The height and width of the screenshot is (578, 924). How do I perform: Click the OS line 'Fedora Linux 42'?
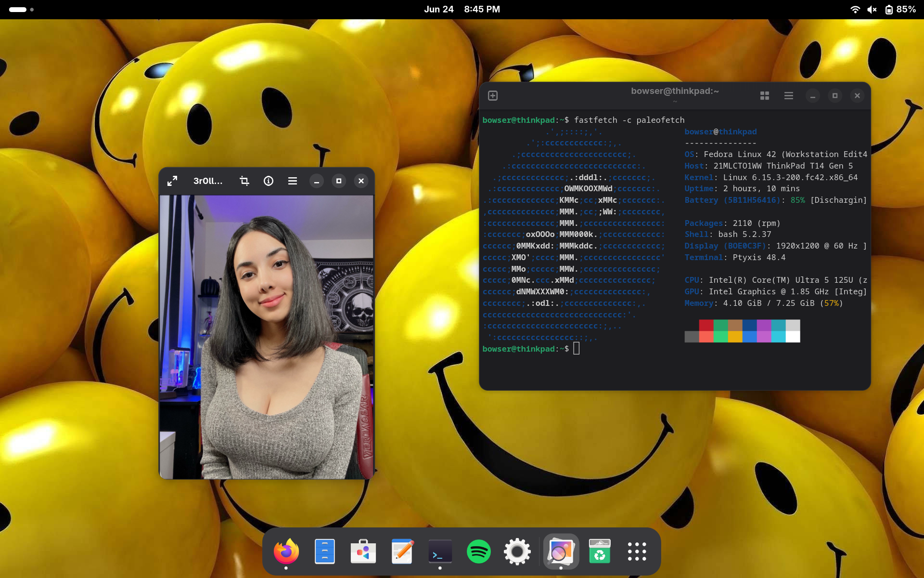776,154
